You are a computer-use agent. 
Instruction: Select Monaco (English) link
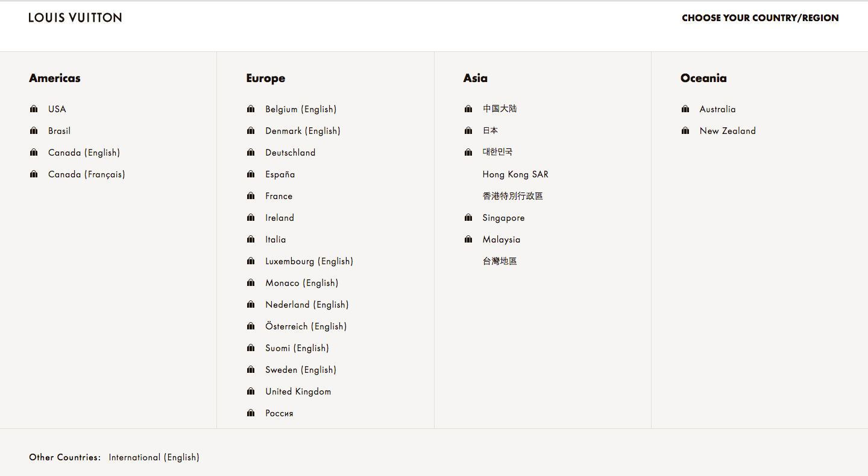(x=302, y=283)
